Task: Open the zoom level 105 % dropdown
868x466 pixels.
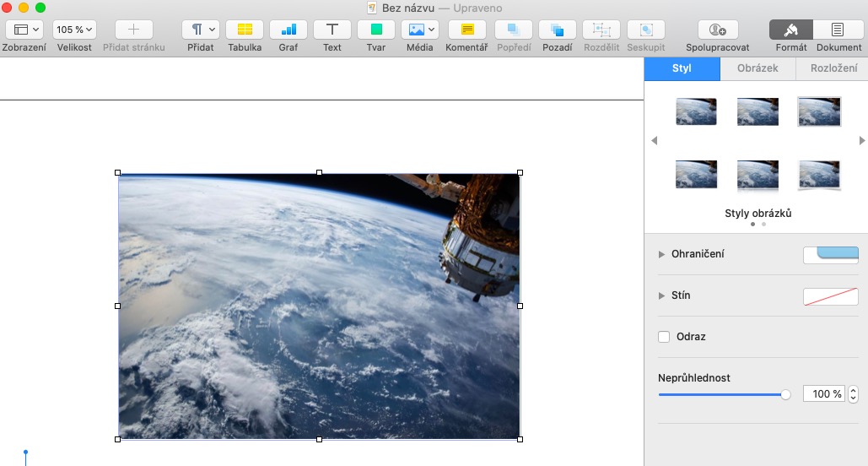Action: pyautogui.click(x=74, y=30)
